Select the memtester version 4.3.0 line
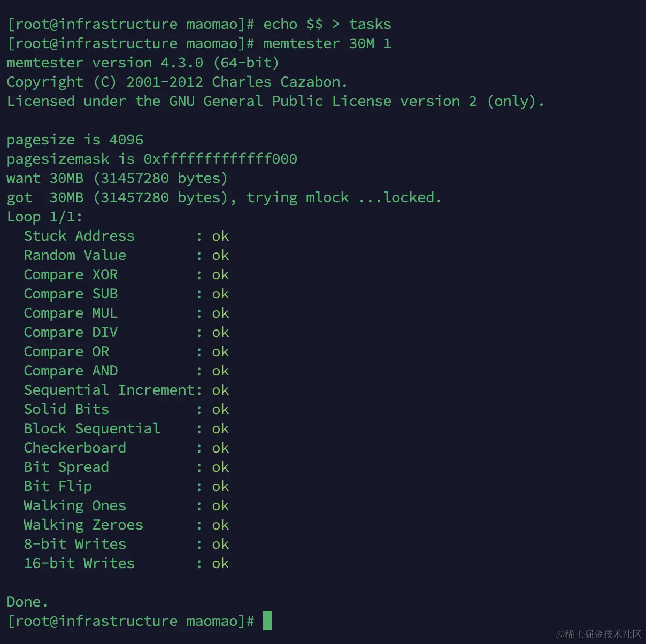The image size is (646, 644). [143, 63]
